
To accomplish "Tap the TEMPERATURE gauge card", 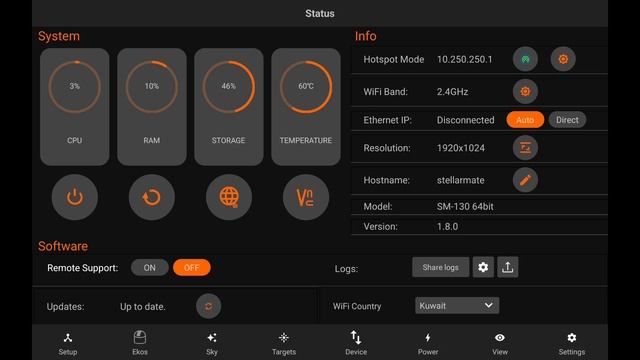I will (306, 107).
